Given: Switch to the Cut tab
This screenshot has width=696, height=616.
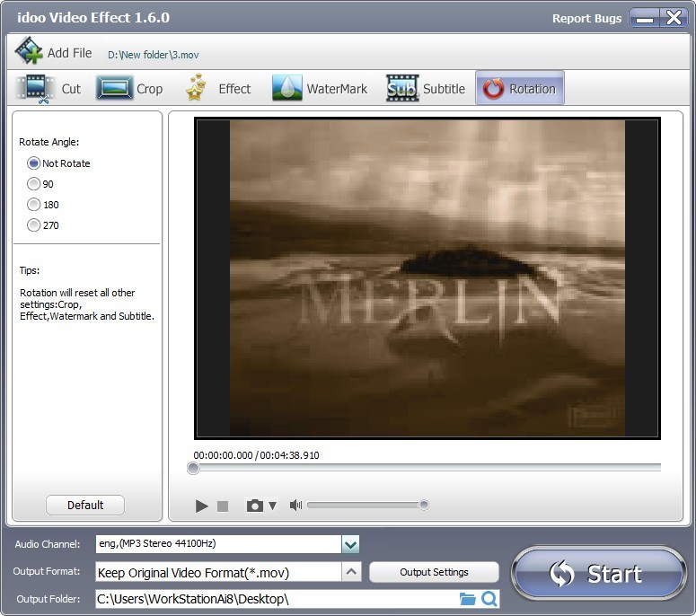Looking at the screenshot, I should point(49,88).
